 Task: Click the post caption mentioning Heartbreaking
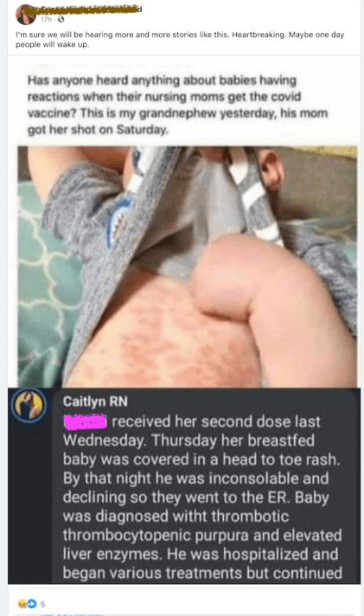[180, 39]
